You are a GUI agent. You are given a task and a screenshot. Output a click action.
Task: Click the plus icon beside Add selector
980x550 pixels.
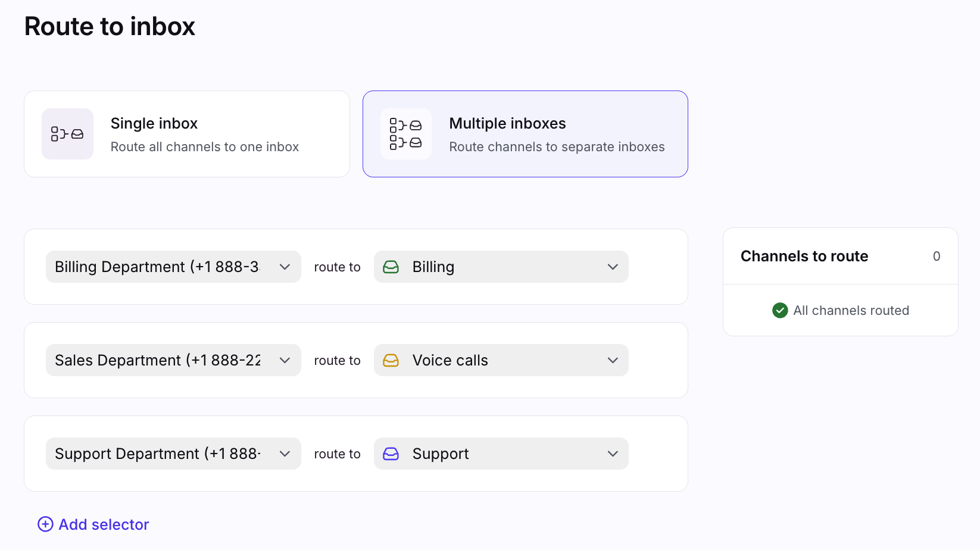tap(45, 524)
